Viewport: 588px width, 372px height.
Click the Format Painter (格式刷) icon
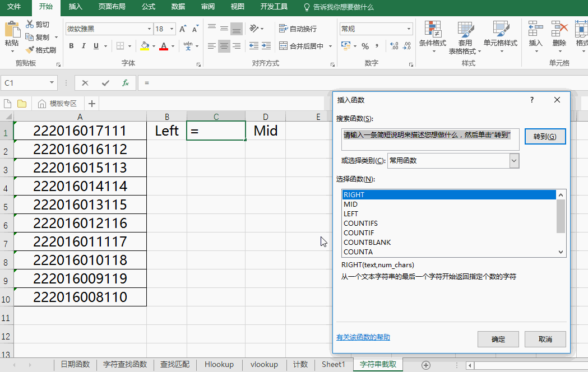tap(30, 50)
